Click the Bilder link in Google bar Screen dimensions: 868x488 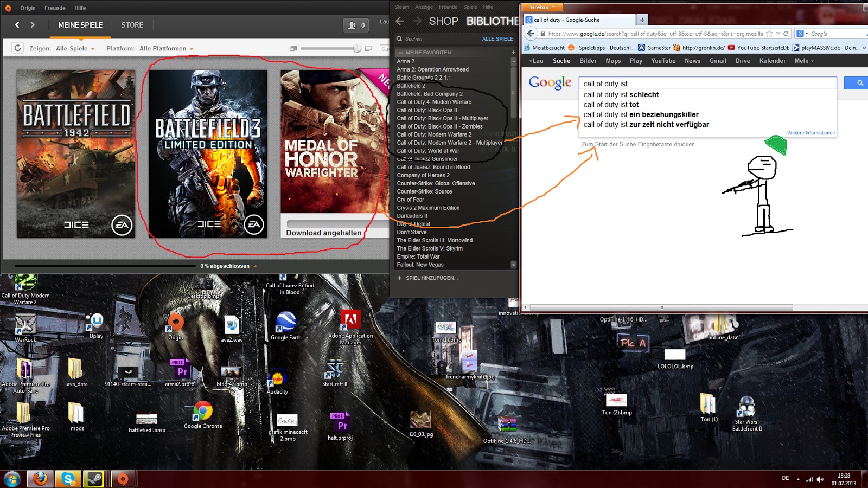[588, 61]
